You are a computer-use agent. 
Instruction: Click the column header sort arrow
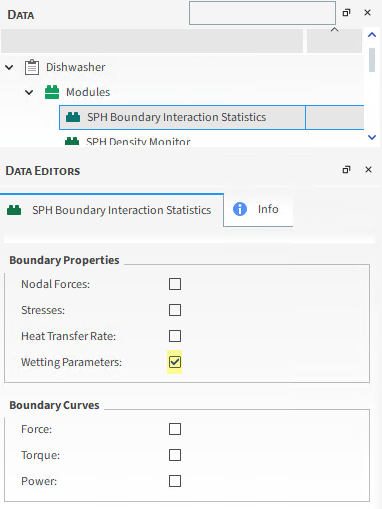coord(334,30)
